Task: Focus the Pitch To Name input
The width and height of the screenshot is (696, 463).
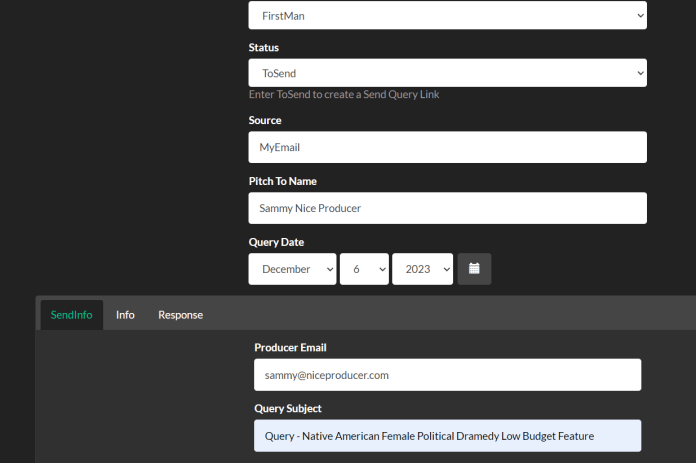Action: click(x=447, y=208)
